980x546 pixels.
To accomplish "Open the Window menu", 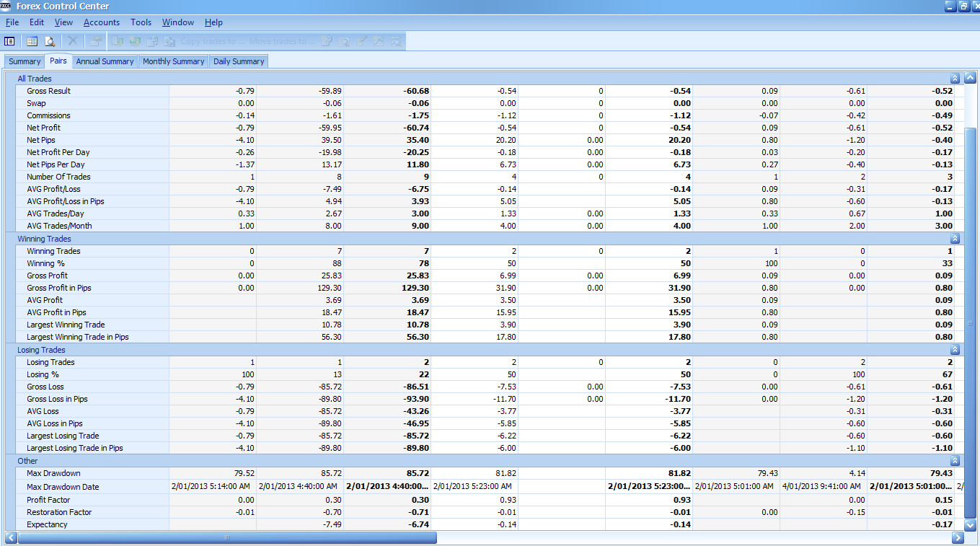I will tap(178, 22).
